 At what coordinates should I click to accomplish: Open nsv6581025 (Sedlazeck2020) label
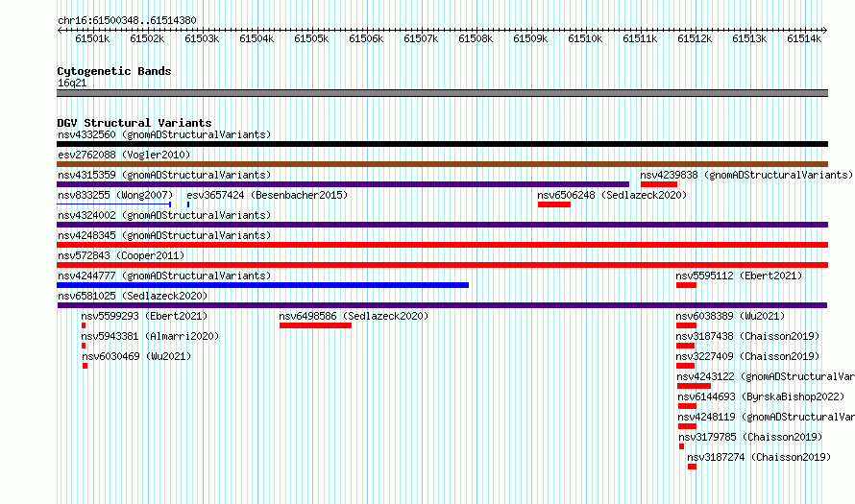click(x=133, y=296)
